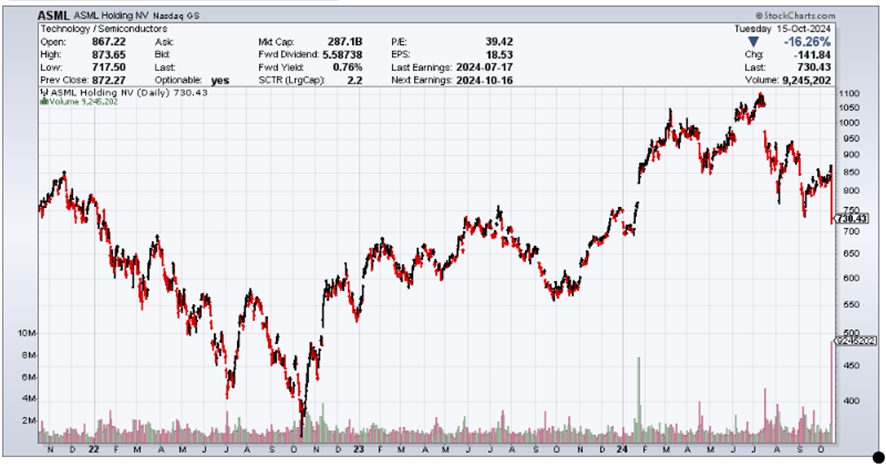Click the 24 year marker on the time axis
This screenshot has height=468, width=886.
(x=622, y=449)
